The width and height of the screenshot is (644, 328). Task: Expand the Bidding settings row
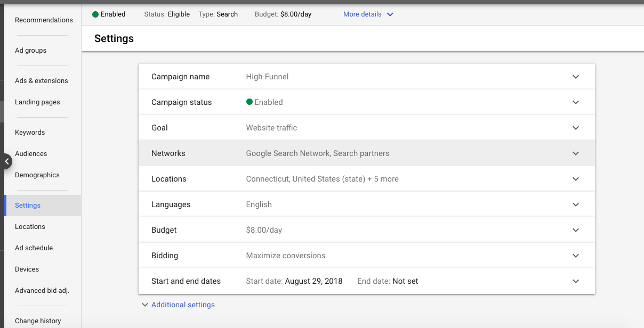click(576, 255)
